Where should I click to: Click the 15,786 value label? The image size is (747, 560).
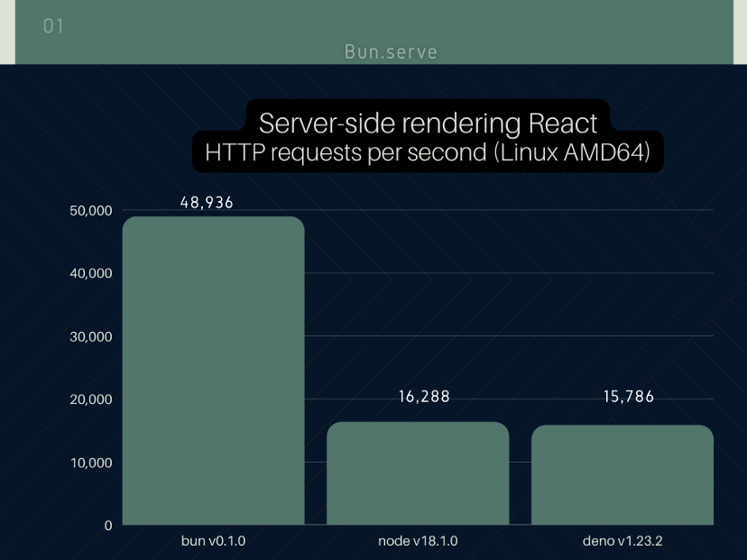(629, 397)
